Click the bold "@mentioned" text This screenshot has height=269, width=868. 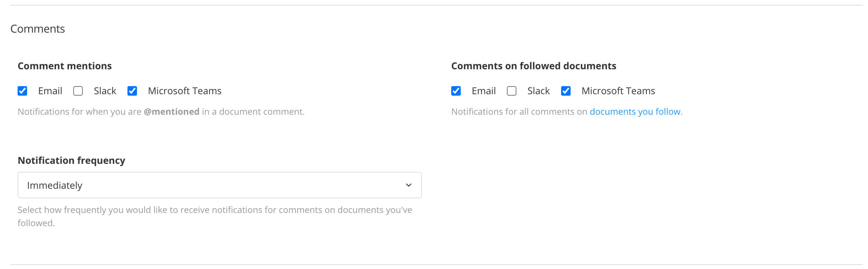pos(172,111)
